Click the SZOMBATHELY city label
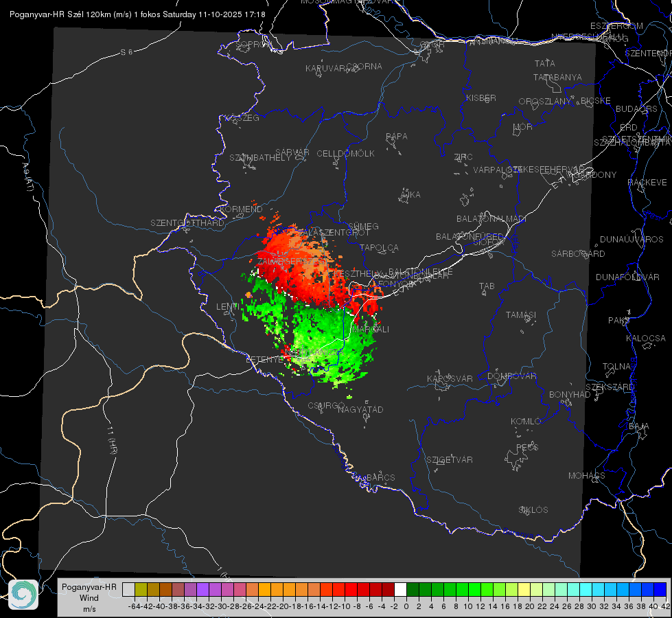Image resolution: width=672 pixels, height=618 pixels. click(260, 158)
